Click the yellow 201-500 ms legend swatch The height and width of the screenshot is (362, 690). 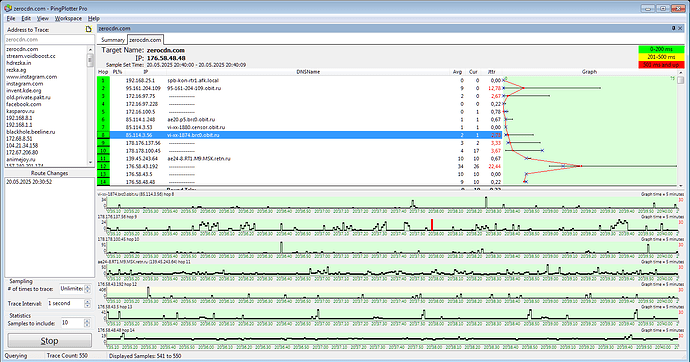tap(661, 57)
